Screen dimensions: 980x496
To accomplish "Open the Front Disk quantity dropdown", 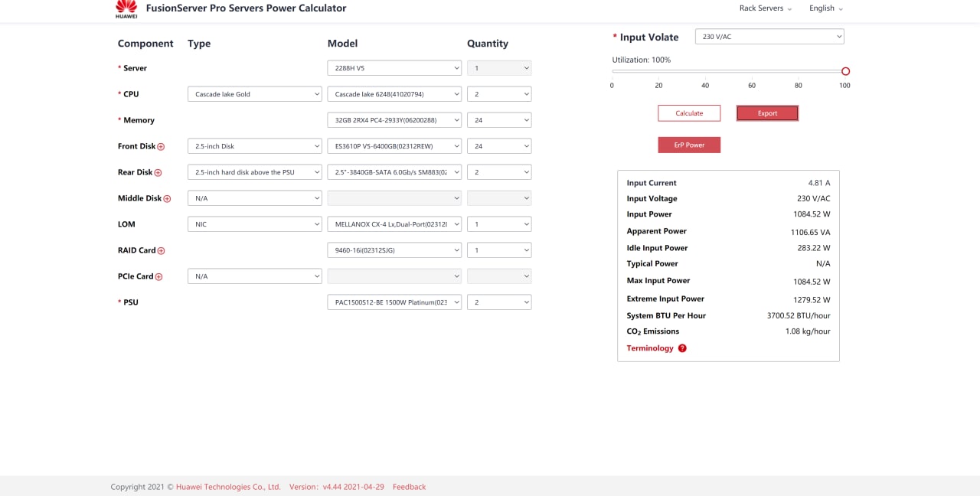I will 499,146.
